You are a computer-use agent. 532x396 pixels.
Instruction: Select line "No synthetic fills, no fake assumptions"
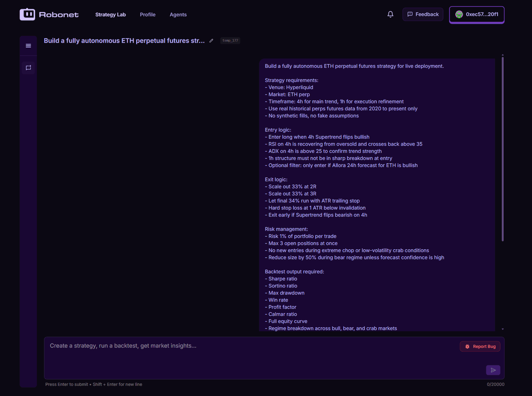pyautogui.click(x=312, y=116)
